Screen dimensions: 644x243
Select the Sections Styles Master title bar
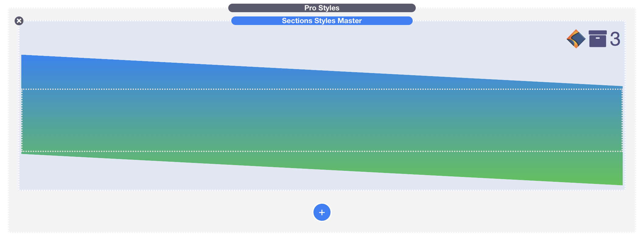click(322, 21)
